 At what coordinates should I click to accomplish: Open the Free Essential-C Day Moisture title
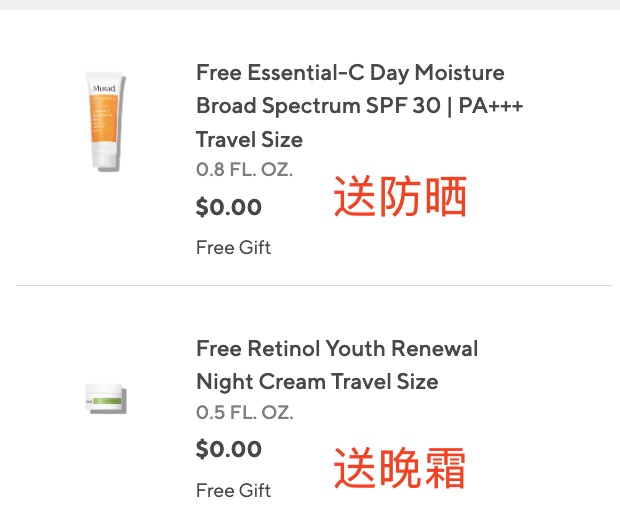coord(350,73)
